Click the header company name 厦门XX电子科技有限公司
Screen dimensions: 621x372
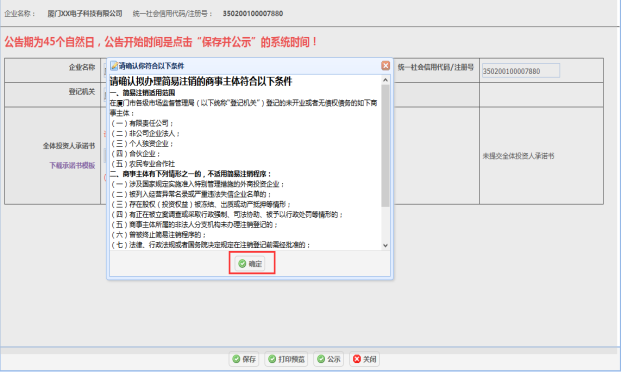85,13
